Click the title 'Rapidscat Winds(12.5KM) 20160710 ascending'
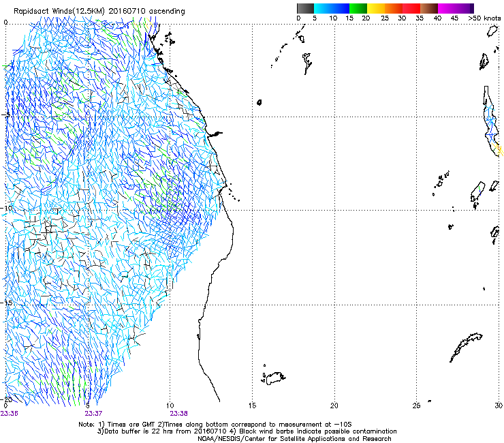Viewport: 504px width, 443px height. [x=99, y=12]
